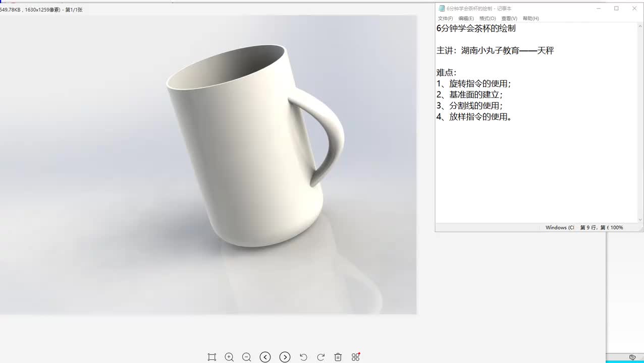Click line 1、旋转指令的使用
Image resolution: width=644 pixels, height=363 pixels.
point(474,84)
